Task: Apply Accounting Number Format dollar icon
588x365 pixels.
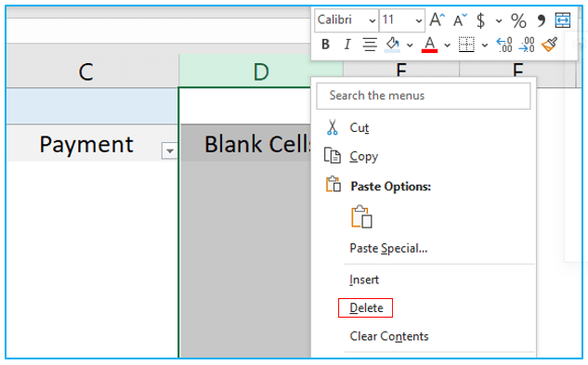Action: (480, 20)
